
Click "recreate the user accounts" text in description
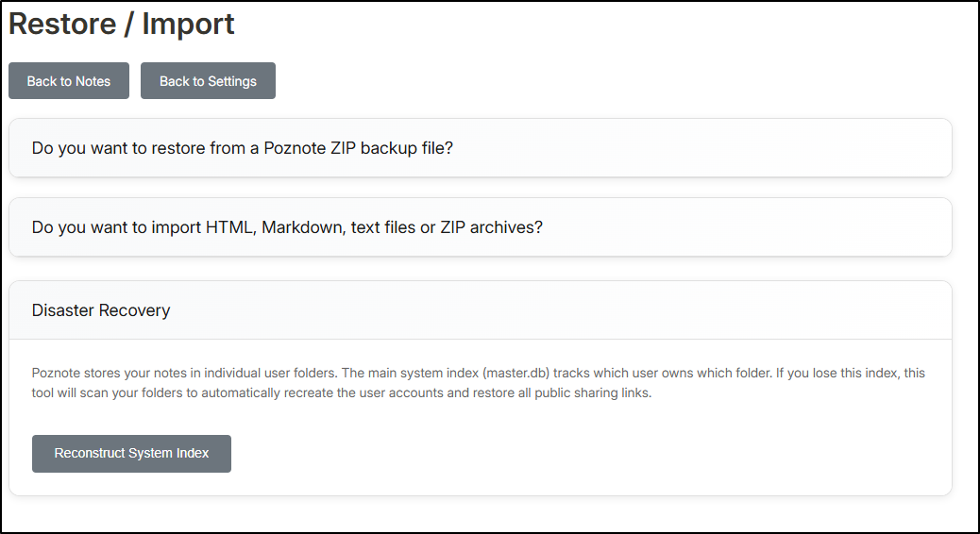click(363, 392)
